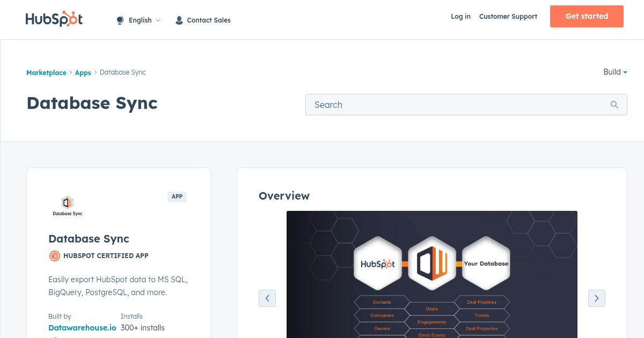Open the Apps breadcrumb link
The image size is (644, 338).
click(x=83, y=72)
